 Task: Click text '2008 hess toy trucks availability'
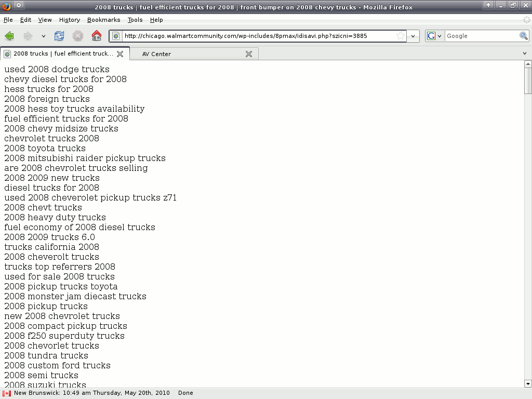click(x=74, y=109)
